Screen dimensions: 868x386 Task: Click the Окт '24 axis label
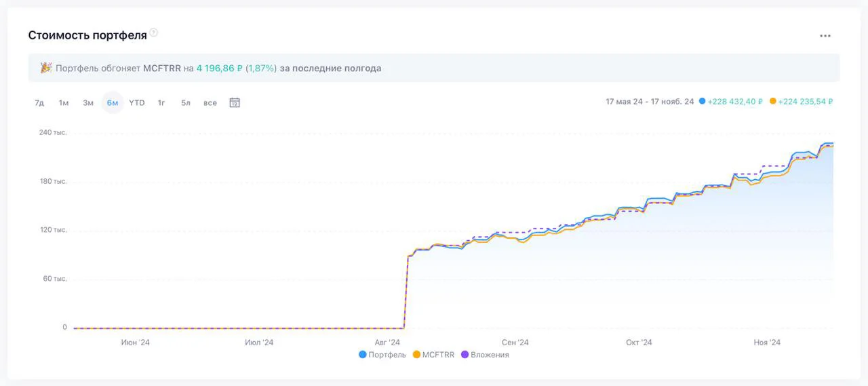[639, 343]
